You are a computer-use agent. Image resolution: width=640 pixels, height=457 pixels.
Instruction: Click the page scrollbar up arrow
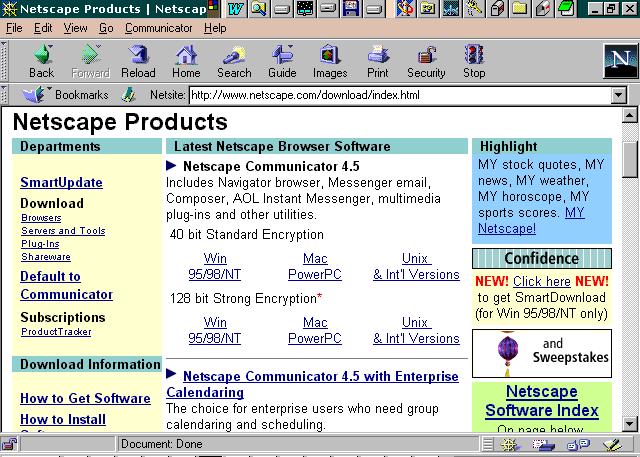coord(630,115)
